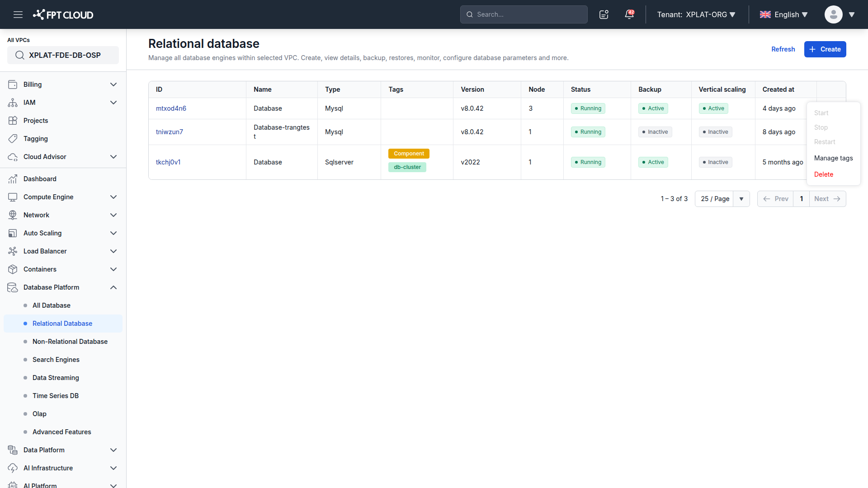Open the account dropdown arrow beside avatar
Image resolution: width=868 pixels, height=488 pixels.
(x=852, y=14)
